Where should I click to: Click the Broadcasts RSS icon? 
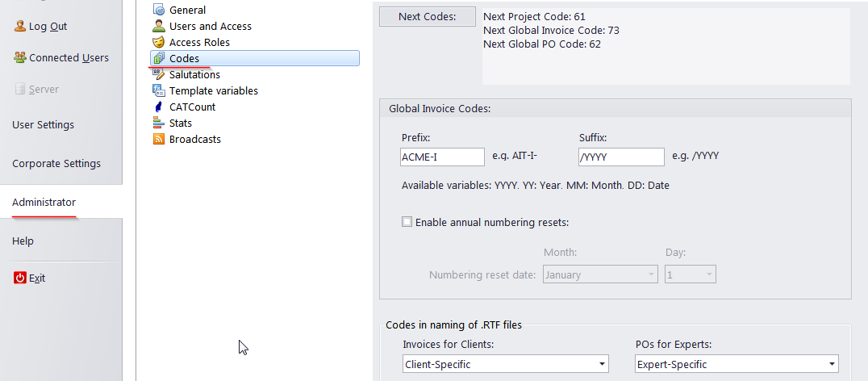pyautogui.click(x=159, y=139)
